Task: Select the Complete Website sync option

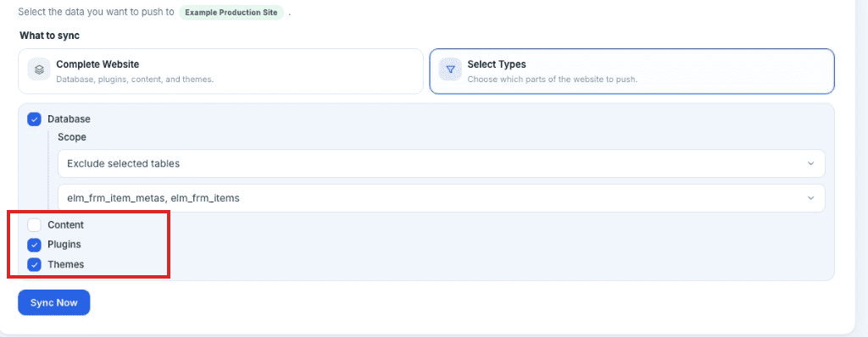Action: pyautogui.click(x=220, y=71)
